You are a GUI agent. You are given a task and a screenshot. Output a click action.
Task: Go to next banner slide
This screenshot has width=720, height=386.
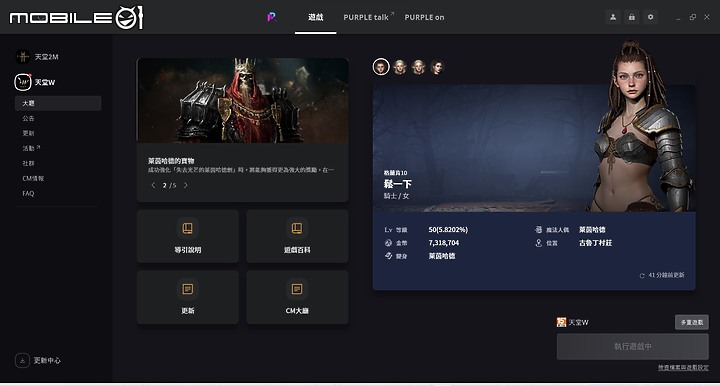point(186,185)
